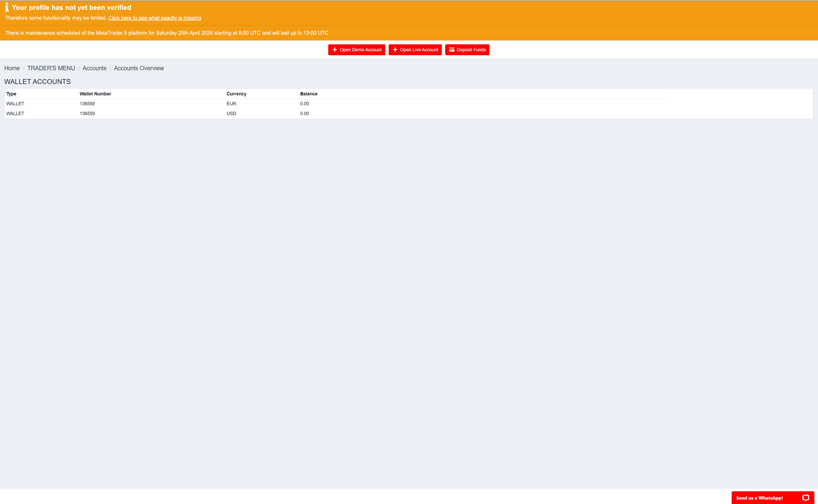Click Deposit Funds button
The image size is (818, 504).
pos(467,50)
